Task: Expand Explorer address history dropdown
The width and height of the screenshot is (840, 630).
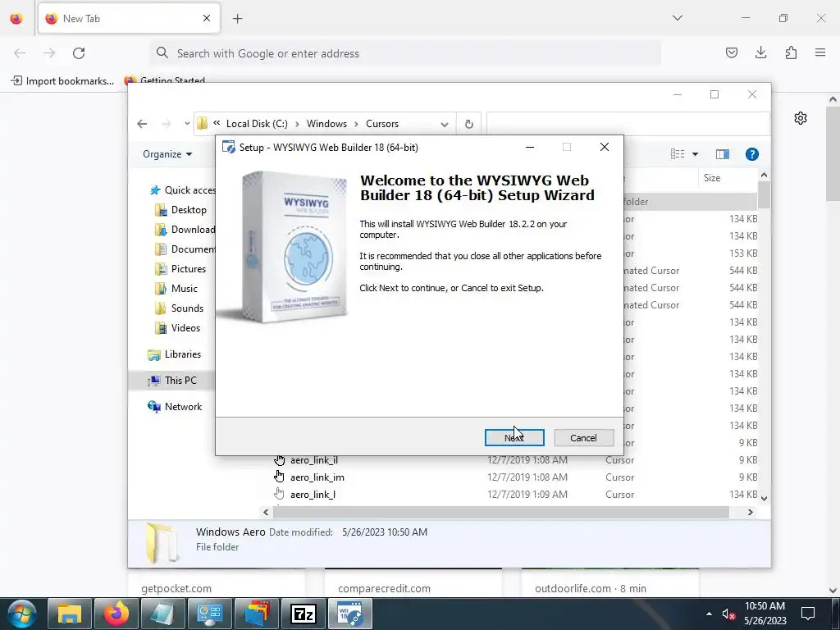Action: pyautogui.click(x=444, y=125)
